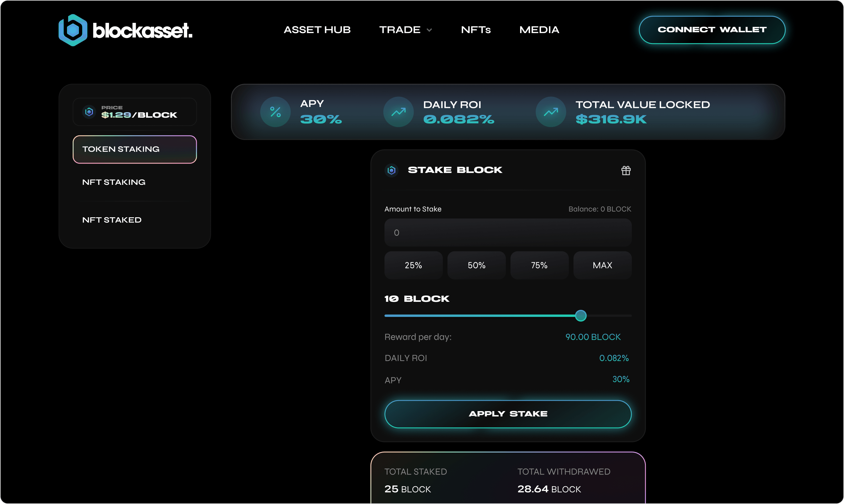Click the Apply Stake button

click(508, 414)
